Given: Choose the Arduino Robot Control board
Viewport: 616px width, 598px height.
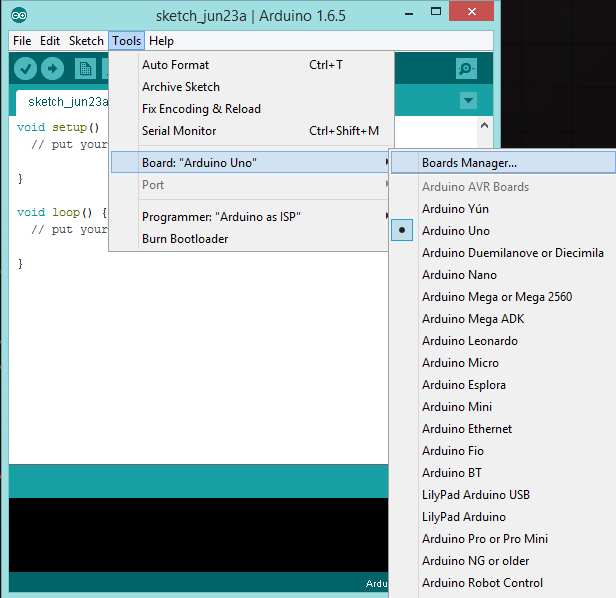Looking at the screenshot, I should tap(503, 583).
